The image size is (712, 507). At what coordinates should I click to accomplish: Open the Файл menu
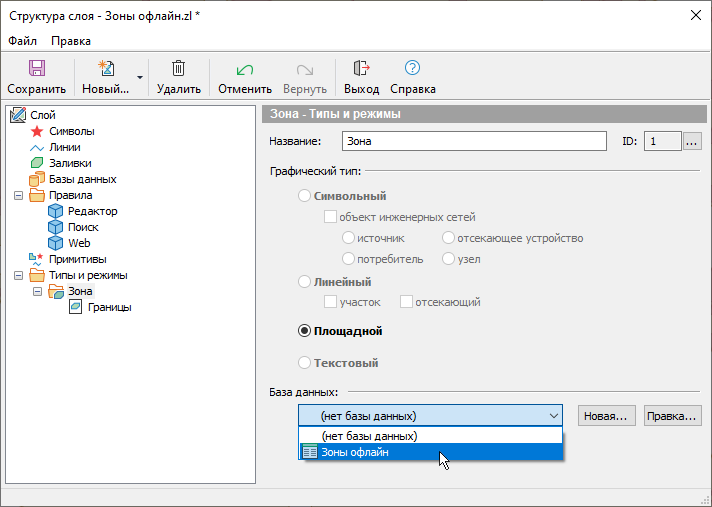point(22,41)
